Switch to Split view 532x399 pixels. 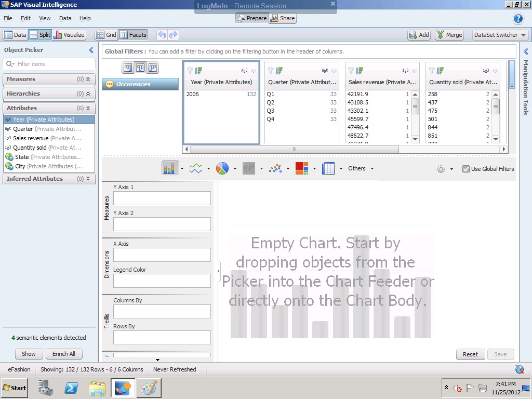[39, 35]
